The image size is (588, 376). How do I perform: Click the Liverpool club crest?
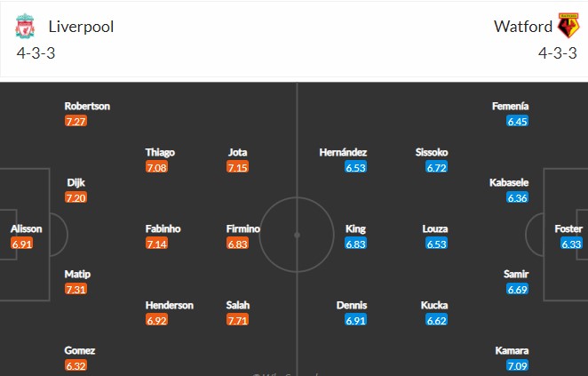tap(24, 27)
